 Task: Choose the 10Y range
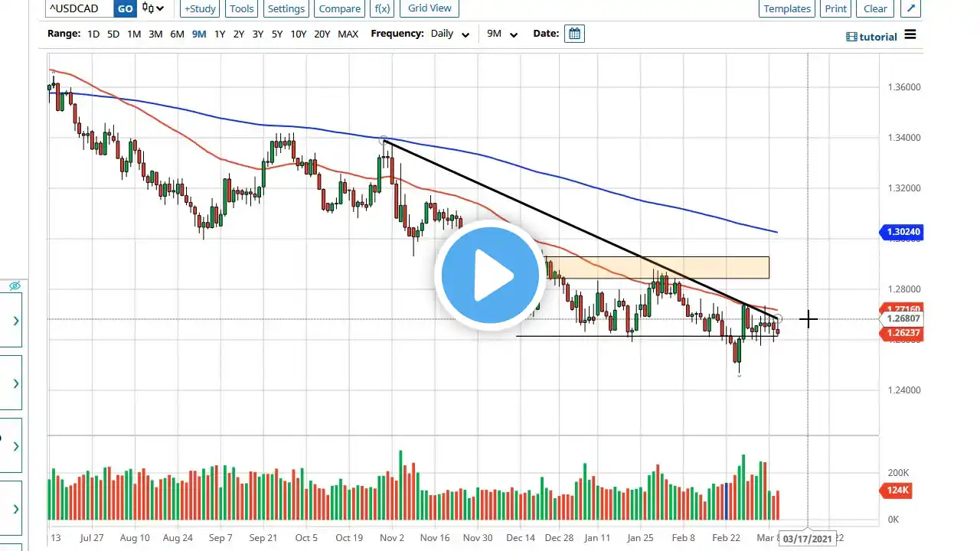point(299,34)
